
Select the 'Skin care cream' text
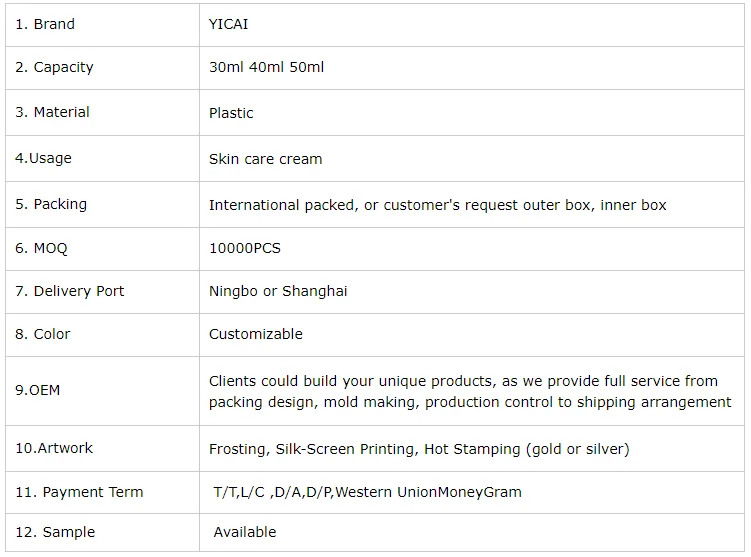click(x=265, y=159)
